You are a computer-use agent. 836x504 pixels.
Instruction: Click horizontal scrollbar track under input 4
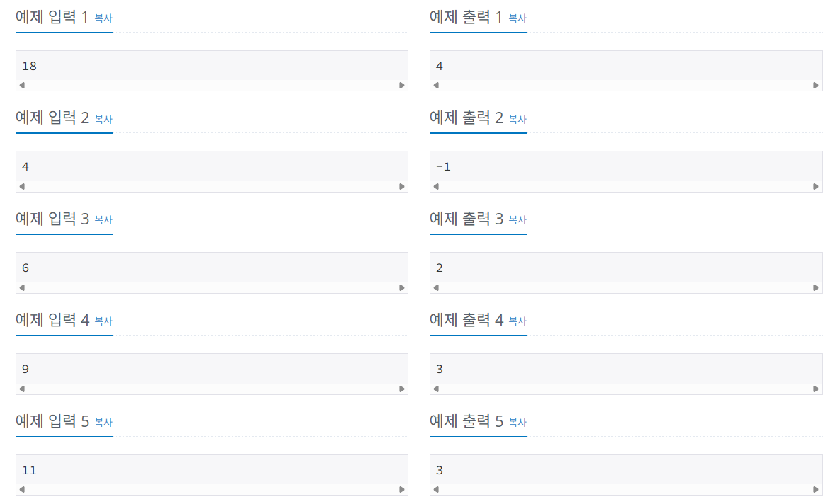click(x=212, y=389)
